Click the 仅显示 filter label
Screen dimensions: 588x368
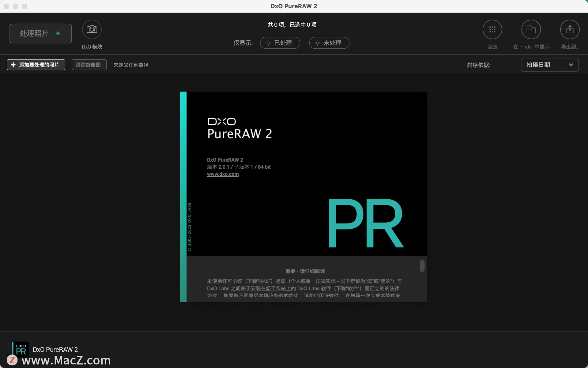[x=243, y=43]
